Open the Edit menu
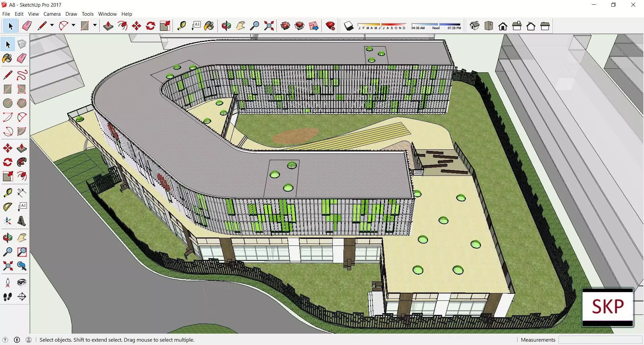This screenshot has width=644, height=345. [19, 14]
